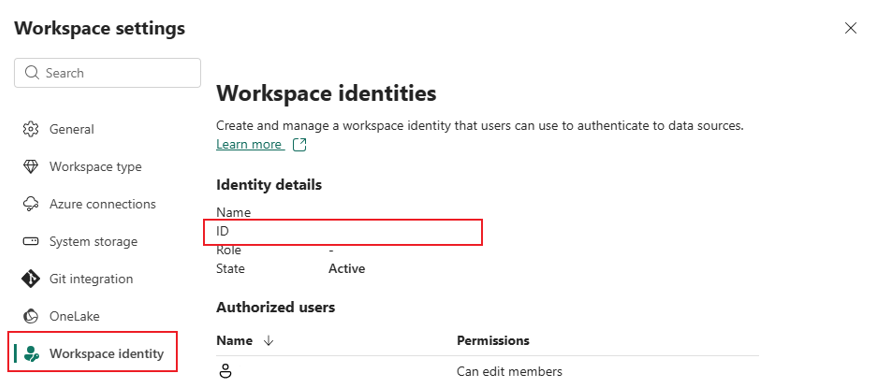Click the Permissions column header
Viewport: 872px width, 382px height.
493,340
